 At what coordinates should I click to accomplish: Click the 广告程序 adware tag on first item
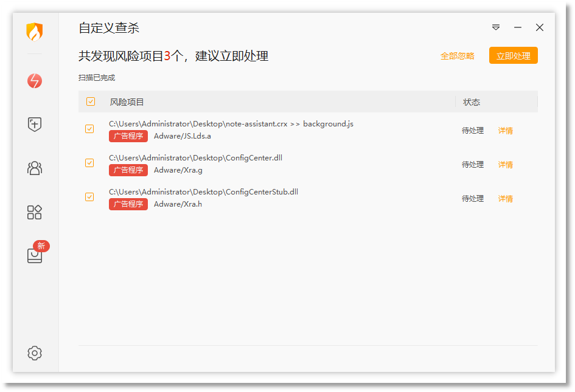pyautogui.click(x=128, y=136)
